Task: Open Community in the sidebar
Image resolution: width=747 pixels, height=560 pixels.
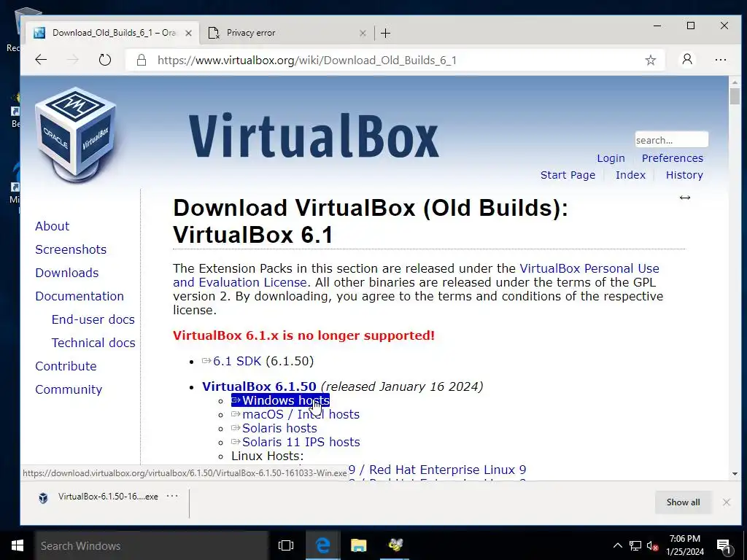Action: coord(69,389)
